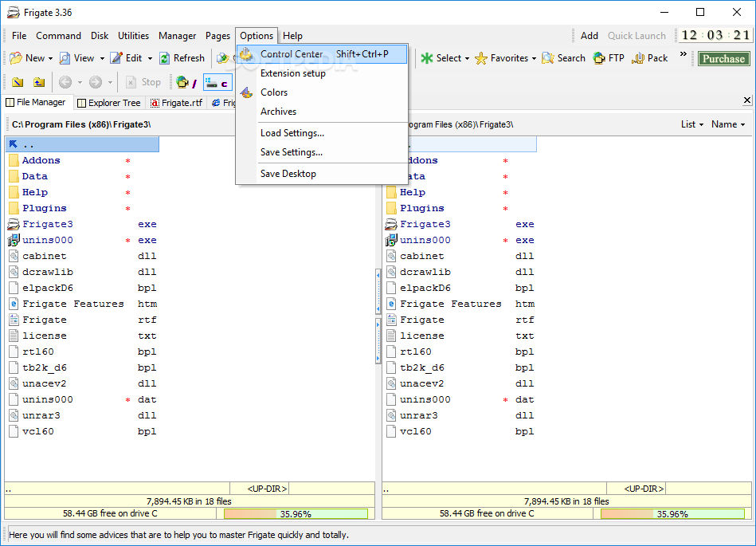The width and height of the screenshot is (756, 546).
Task: Go to root folder icon
Action: point(18,82)
